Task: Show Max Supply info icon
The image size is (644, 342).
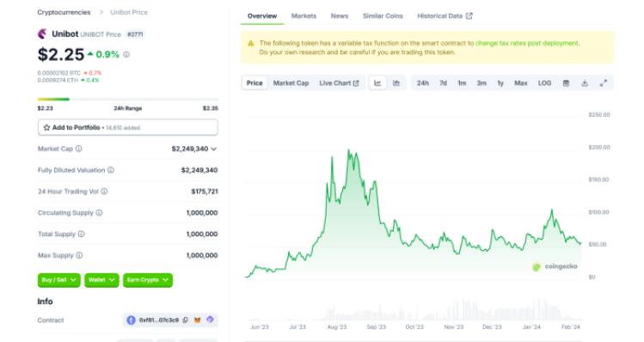Action: [x=79, y=255]
